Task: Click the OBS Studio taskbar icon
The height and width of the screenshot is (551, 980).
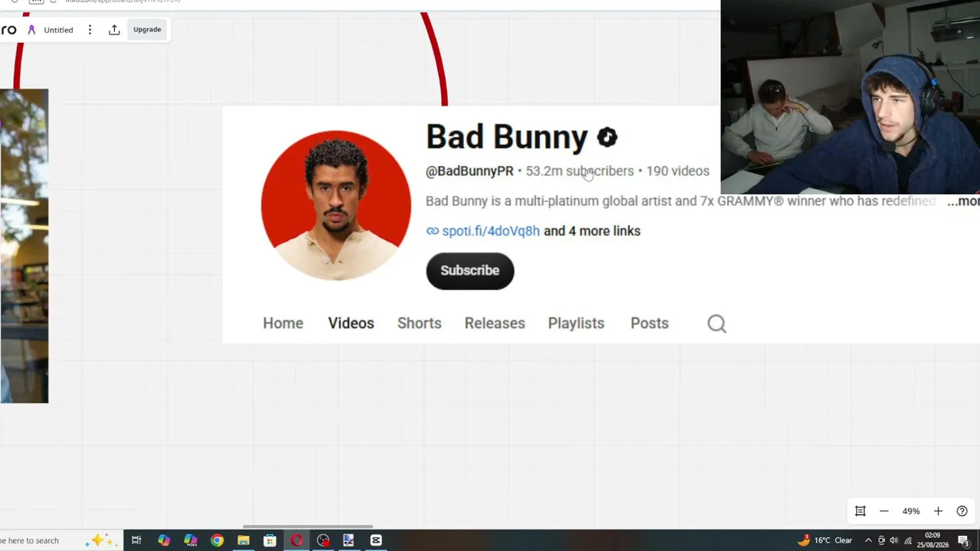Action: [x=323, y=540]
